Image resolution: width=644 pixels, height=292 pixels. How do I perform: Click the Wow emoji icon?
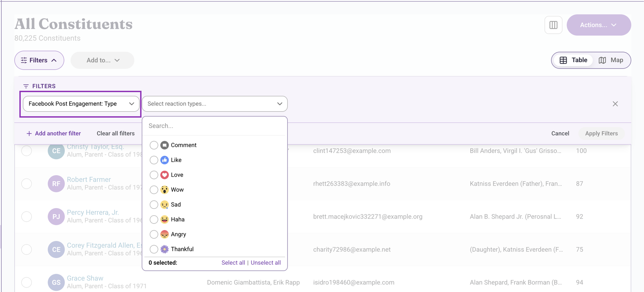click(164, 190)
